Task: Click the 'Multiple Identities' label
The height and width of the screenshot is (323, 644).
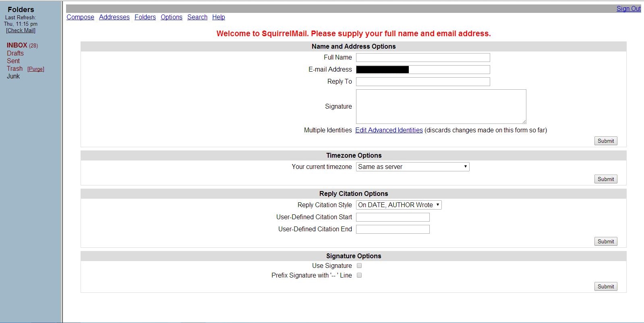Action: pos(328,130)
